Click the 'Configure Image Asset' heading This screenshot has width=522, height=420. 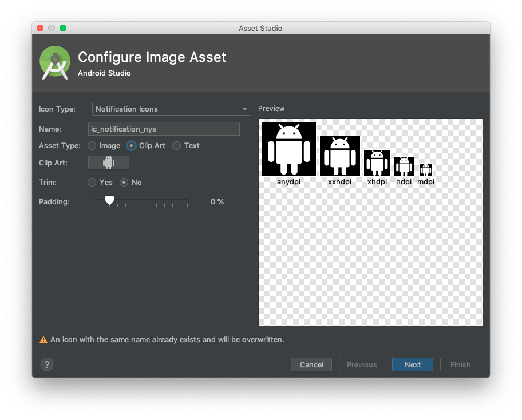[152, 57]
